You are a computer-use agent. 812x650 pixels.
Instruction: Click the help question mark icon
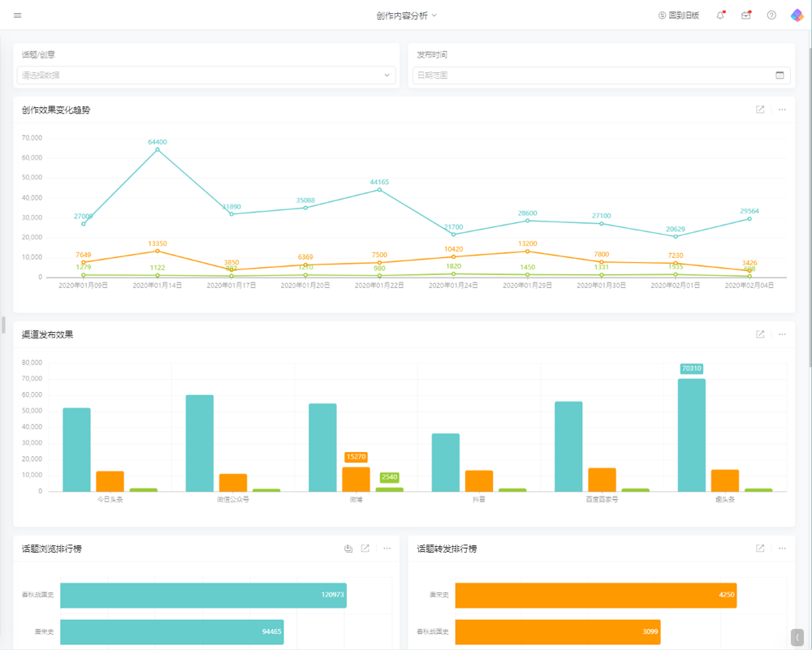(x=771, y=15)
